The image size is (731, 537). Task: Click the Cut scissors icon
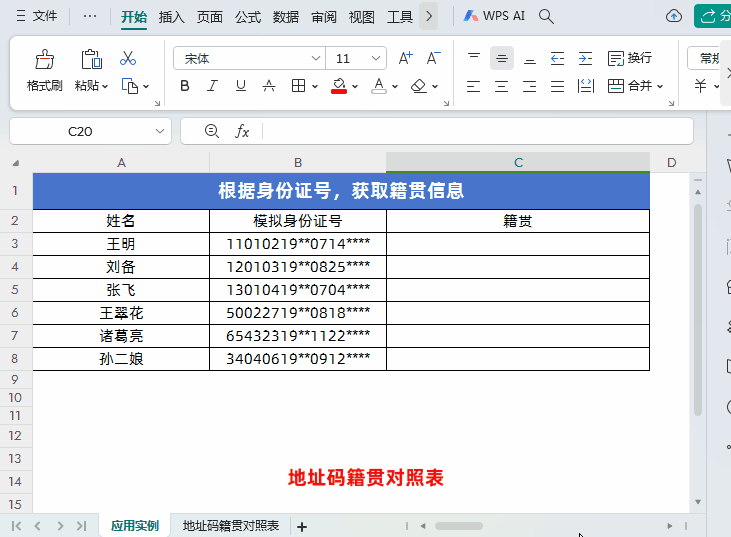pos(128,58)
